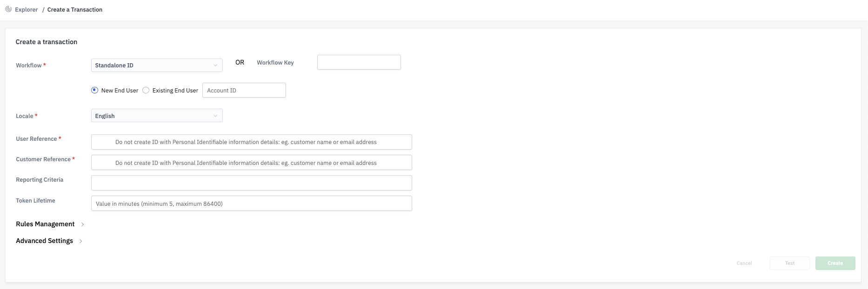The height and width of the screenshot is (289, 868).
Task: Focus the Customer Reference input field
Action: pyautogui.click(x=251, y=163)
